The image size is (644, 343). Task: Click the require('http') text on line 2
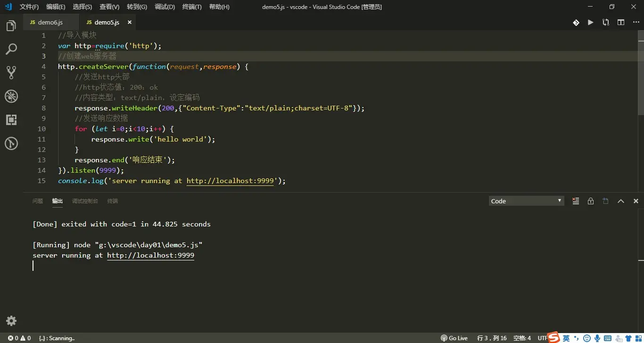pos(126,46)
